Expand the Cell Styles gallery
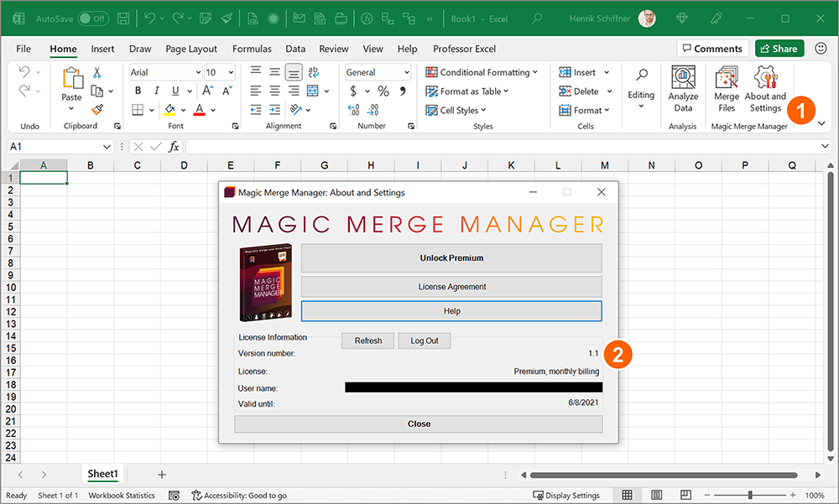Viewport: 839px width, 504px height. tap(456, 110)
